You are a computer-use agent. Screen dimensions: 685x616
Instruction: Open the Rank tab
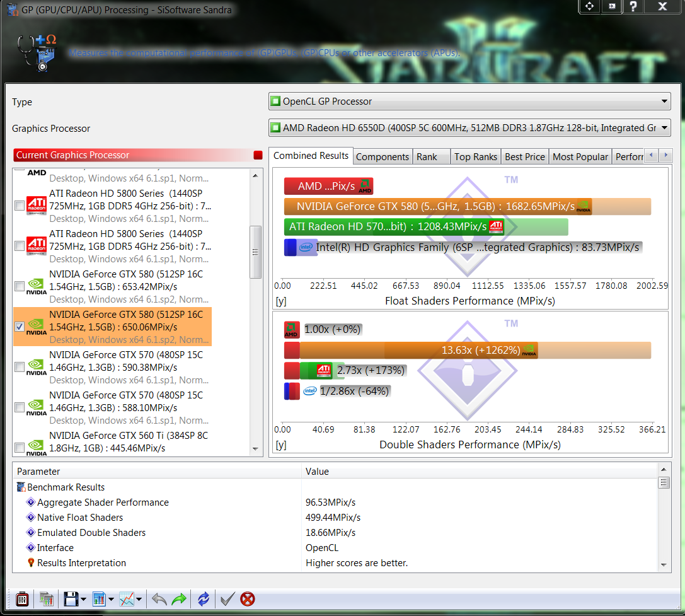(x=432, y=156)
